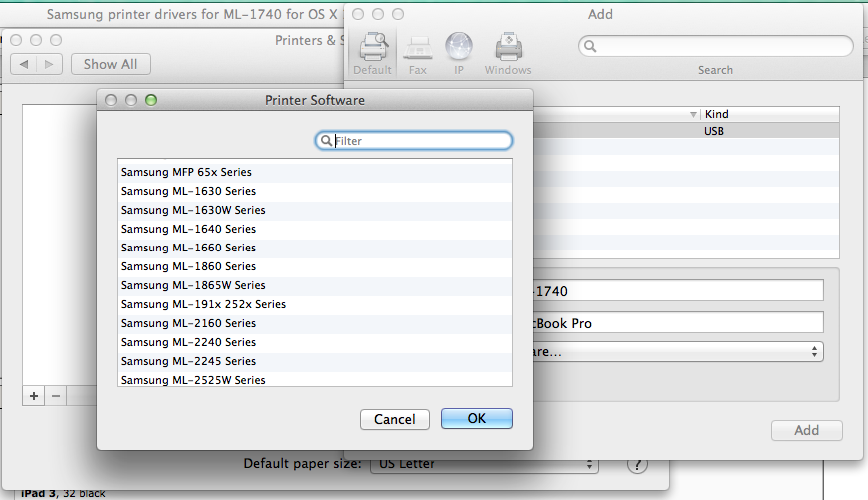Select Samsung ML-1630 Series
Image resolution: width=868 pixels, height=500 pixels.
pyautogui.click(x=315, y=191)
